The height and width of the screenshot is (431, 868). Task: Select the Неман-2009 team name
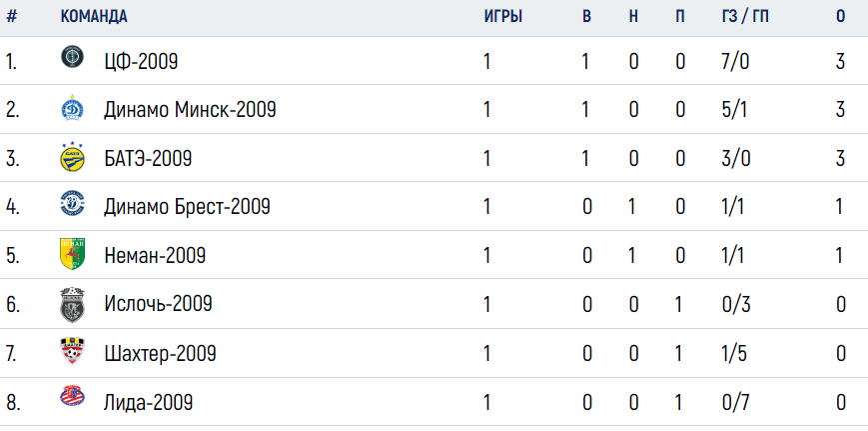(155, 255)
